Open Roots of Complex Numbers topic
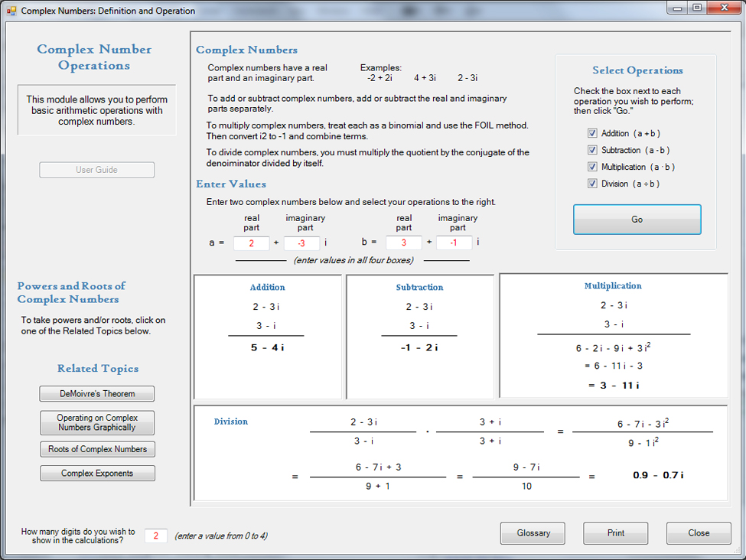The image size is (746, 560). coord(97,449)
